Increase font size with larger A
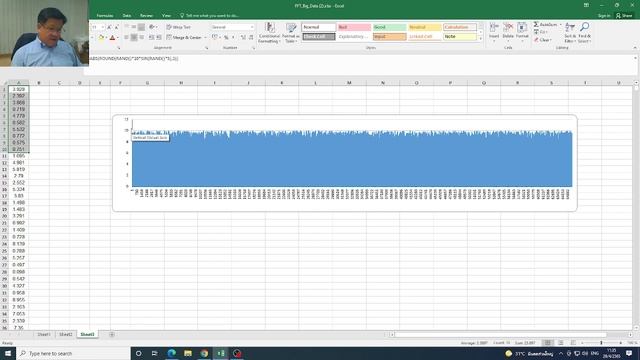The width and height of the screenshot is (640, 360). click(x=109, y=27)
